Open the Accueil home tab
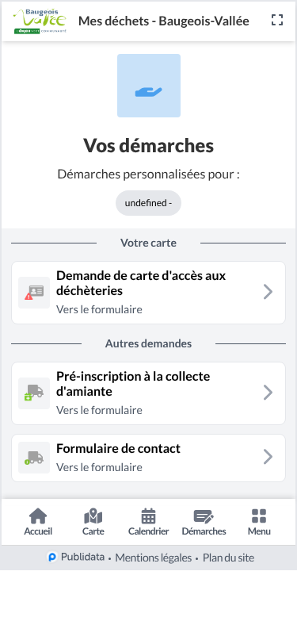This screenshot has width=297, height=644. tap(38, 522)
